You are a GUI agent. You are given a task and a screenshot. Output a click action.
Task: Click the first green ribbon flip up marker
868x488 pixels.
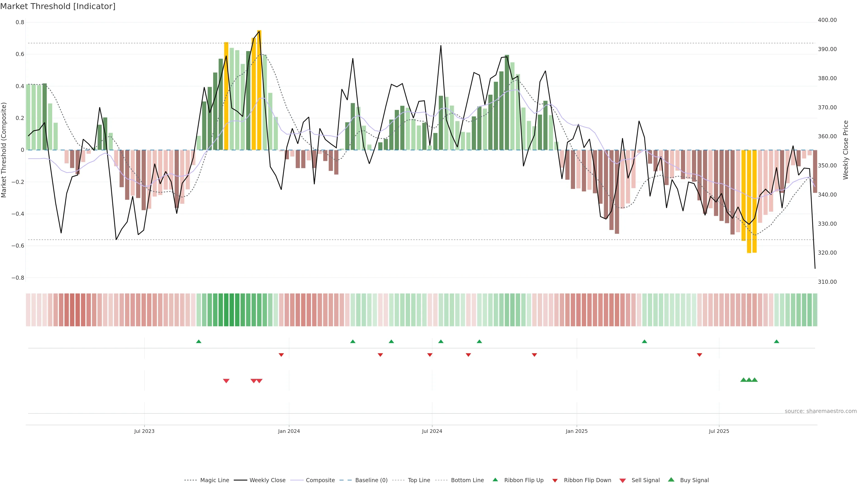(198, 342)
